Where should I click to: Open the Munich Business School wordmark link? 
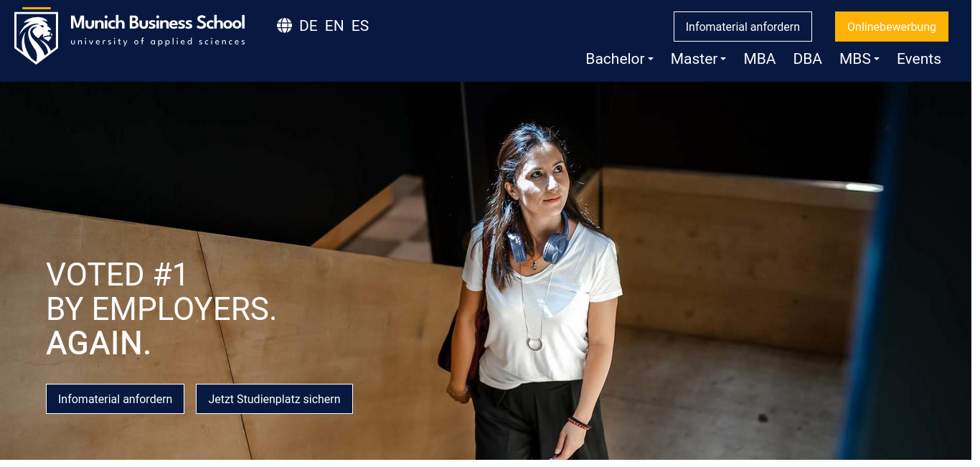[x=158, y=22]
